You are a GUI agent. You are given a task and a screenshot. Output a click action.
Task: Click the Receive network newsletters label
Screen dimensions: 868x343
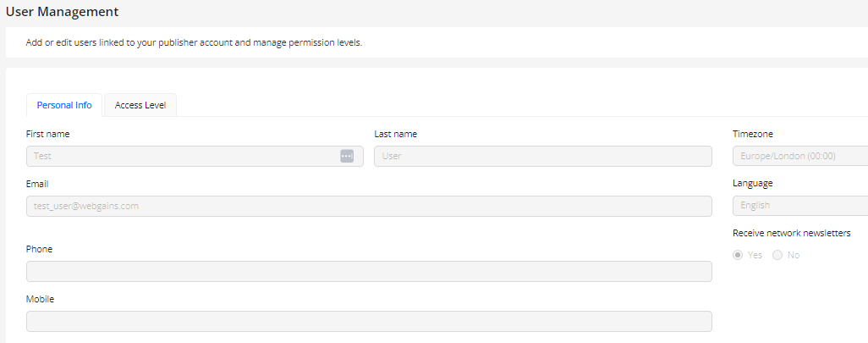click(x=791, y=233)
